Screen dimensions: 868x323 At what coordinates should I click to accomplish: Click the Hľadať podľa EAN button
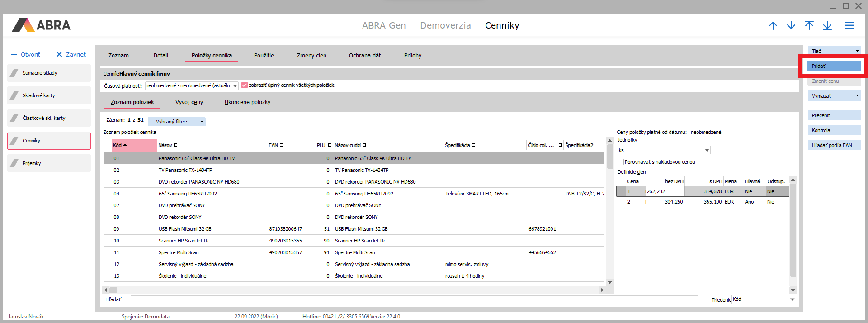point(834,145)
